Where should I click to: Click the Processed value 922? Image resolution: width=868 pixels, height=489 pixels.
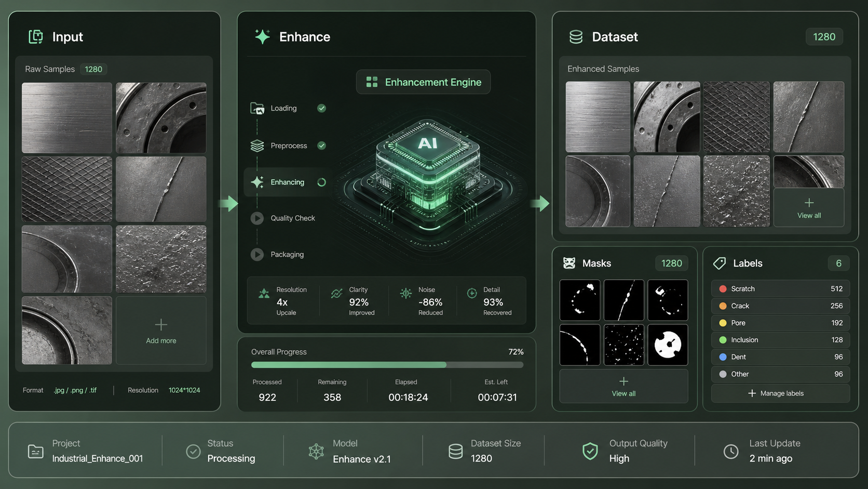tap(267, 398)
